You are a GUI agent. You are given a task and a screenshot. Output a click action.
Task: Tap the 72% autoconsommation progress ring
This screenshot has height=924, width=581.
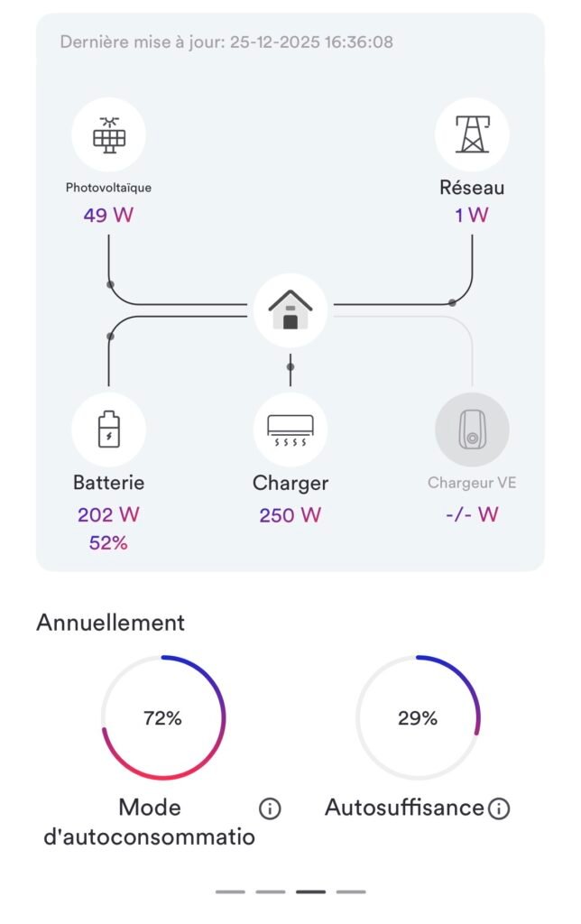point(163,718)
